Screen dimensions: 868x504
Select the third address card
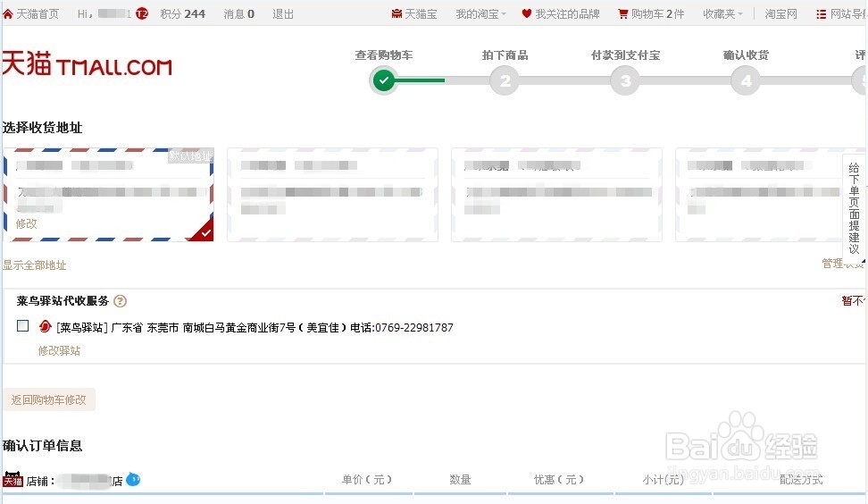coord(557,195)
